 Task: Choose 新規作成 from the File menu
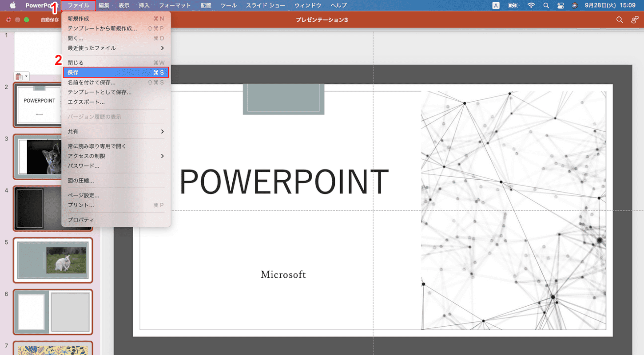(116, 19)
